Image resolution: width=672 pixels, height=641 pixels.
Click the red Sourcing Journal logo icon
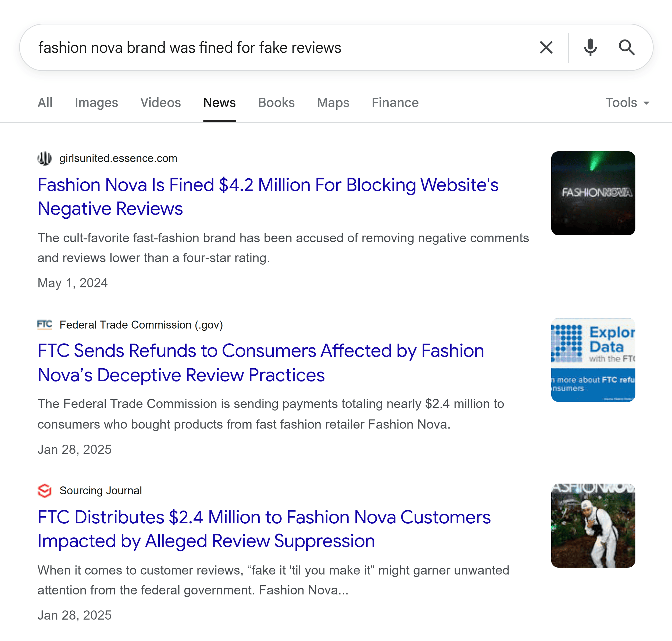point(45,491)
